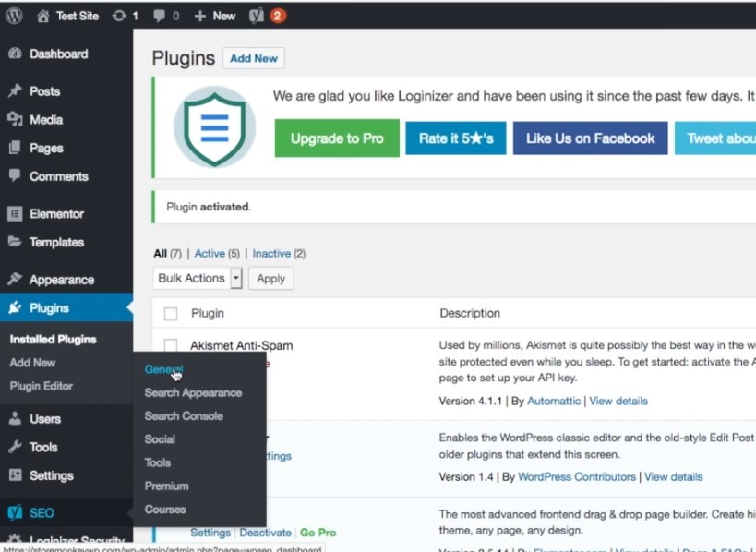Screen dimensions: 756x552
Task: Open the Bulk Actions dropdown
Action: (198, 279)
